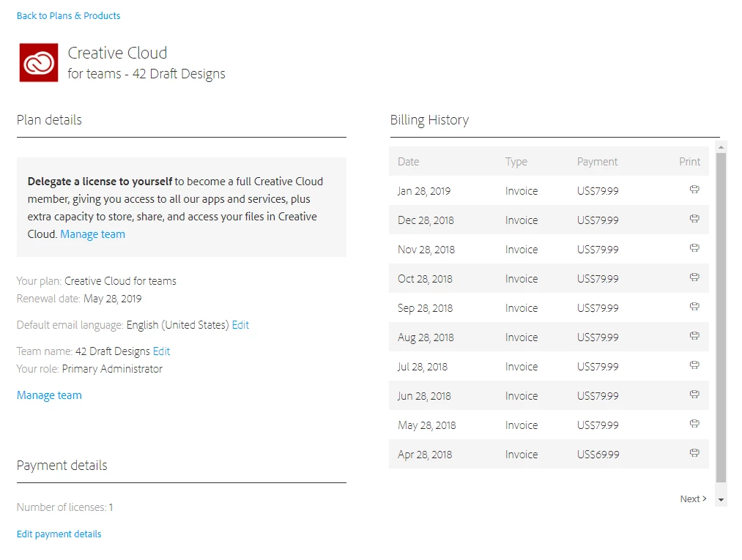The width and height of the screenshot is (742, 560).
Task: Open Manage team below Your role
Action: point(49,395)
